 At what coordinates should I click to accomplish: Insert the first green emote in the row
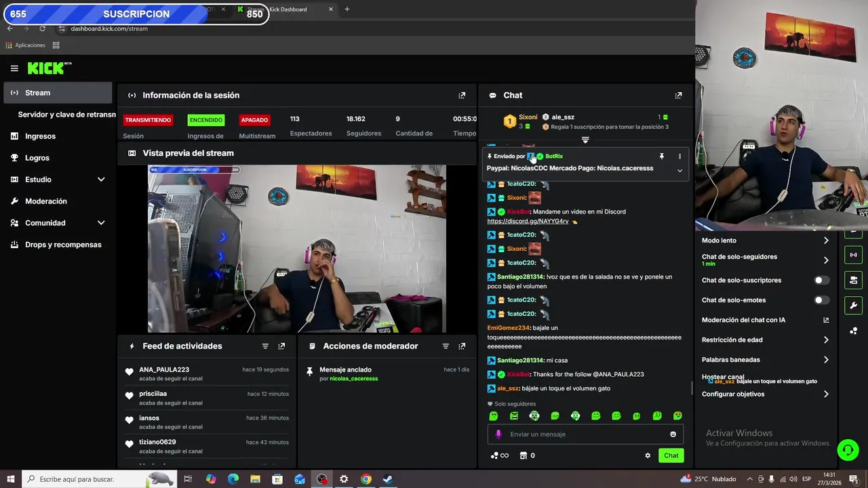click(x=494, y=416)
